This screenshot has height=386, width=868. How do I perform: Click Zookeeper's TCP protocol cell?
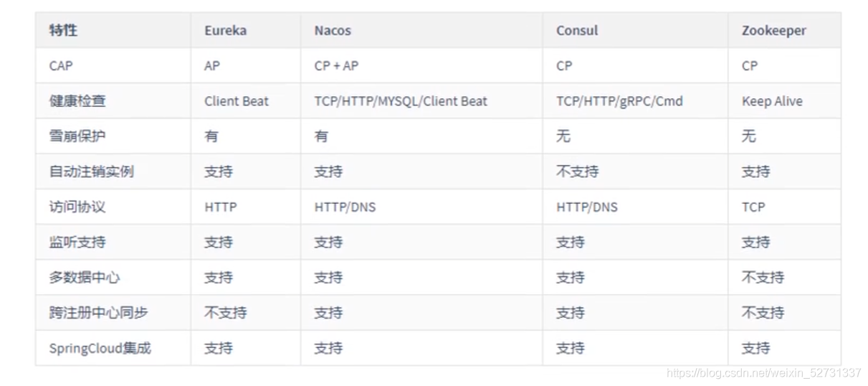[753, 207]
